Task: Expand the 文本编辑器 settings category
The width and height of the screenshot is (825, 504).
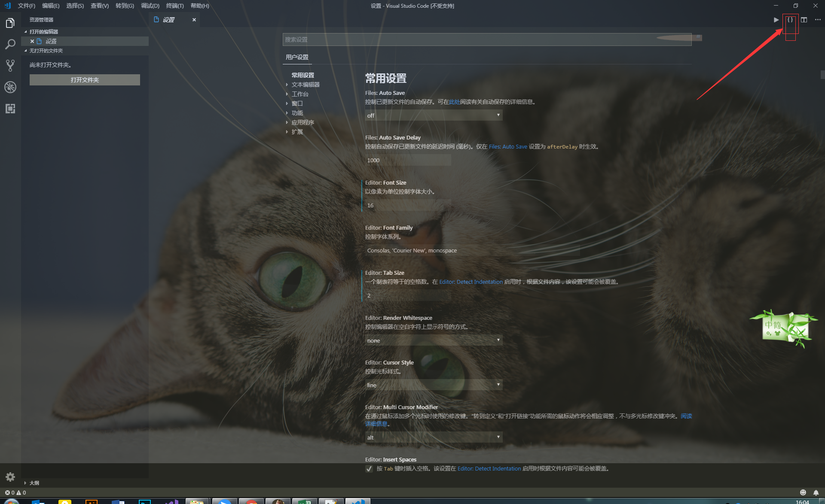Action: 305,85
